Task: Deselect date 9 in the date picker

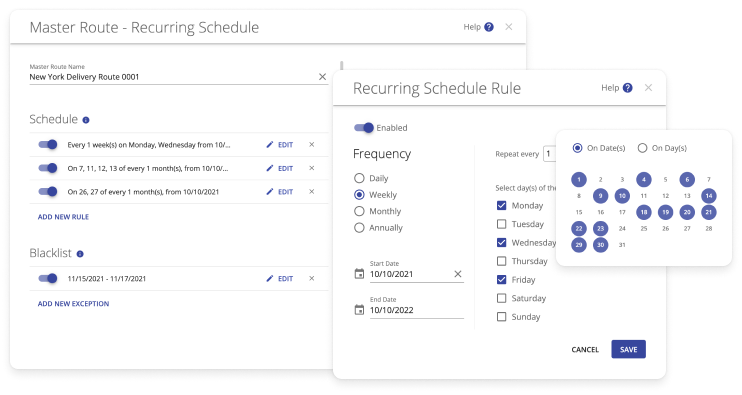Action: click(601, 196)
